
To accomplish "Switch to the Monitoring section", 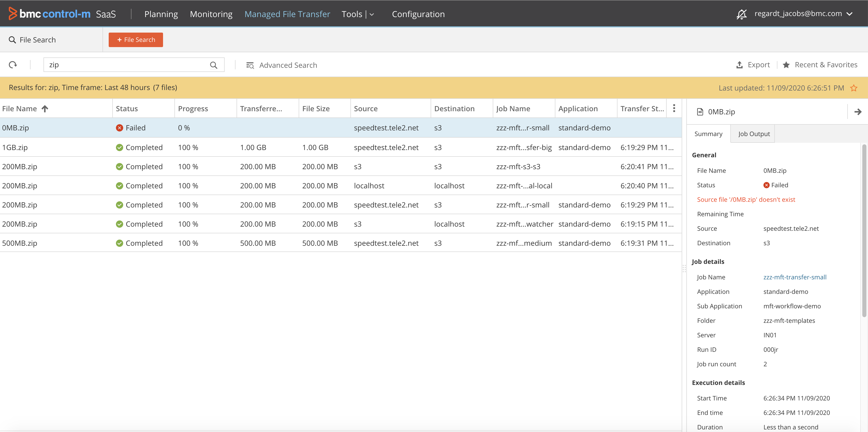I will pyautogui.click(x=211, y=14).
